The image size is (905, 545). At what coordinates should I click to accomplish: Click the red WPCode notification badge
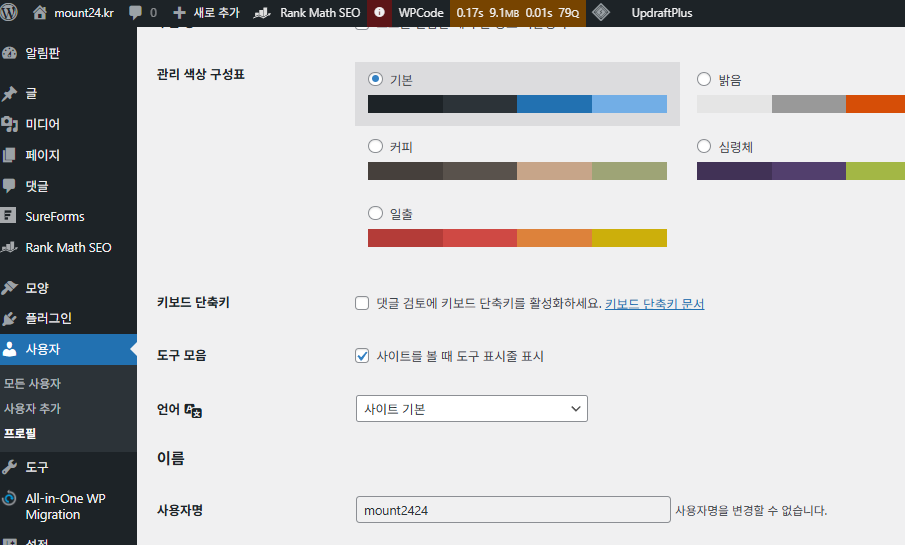(x=380, y=13)
